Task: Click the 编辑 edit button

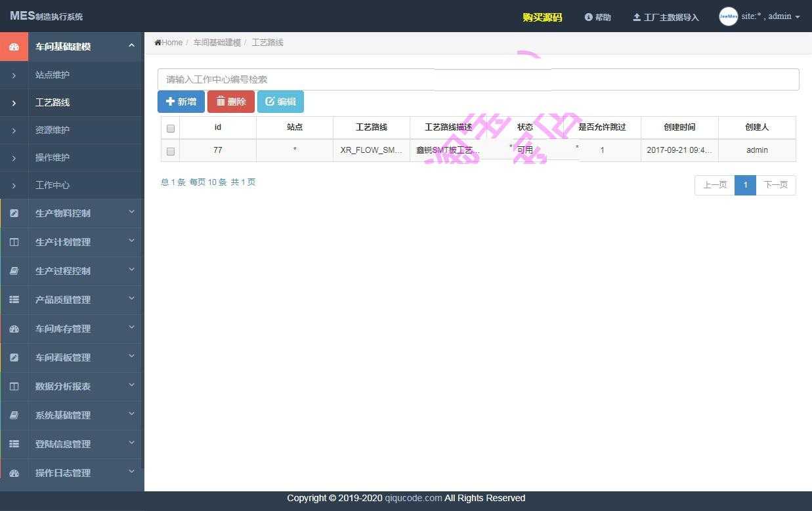Action: (280, 102)
